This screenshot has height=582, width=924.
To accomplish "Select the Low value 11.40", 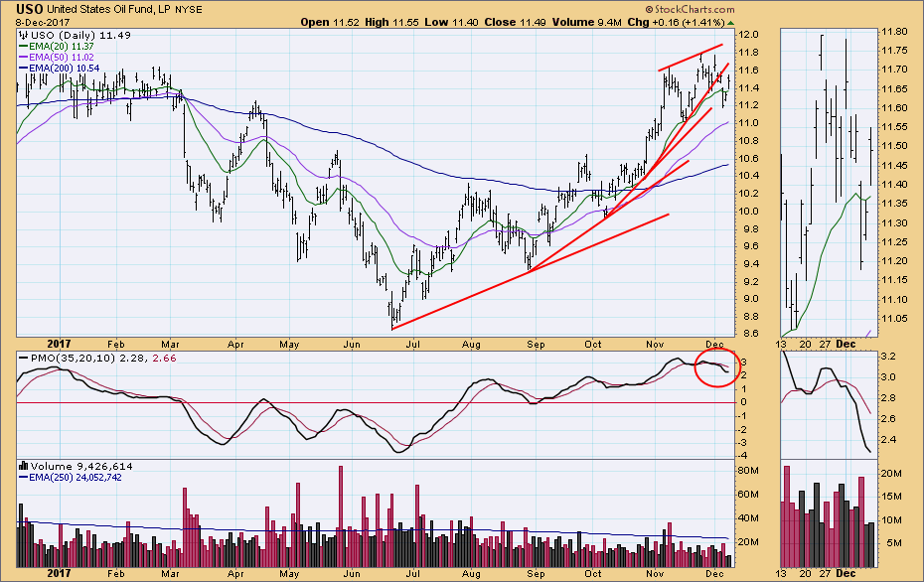I will (466, 23).
